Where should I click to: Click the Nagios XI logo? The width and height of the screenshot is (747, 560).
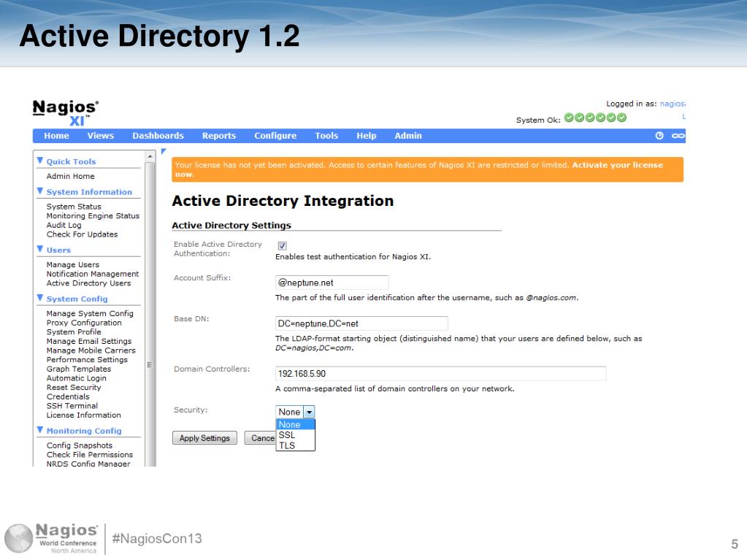tap(66, 113)
